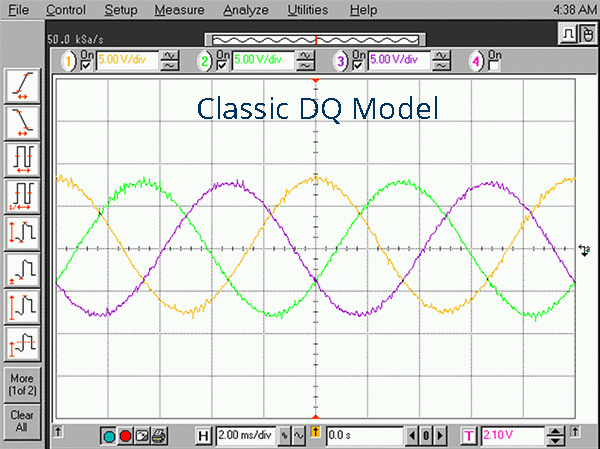Click More (1 of 2) button
Image resolution: width=600 pixels, height=449 pixels.
point(22,385)
